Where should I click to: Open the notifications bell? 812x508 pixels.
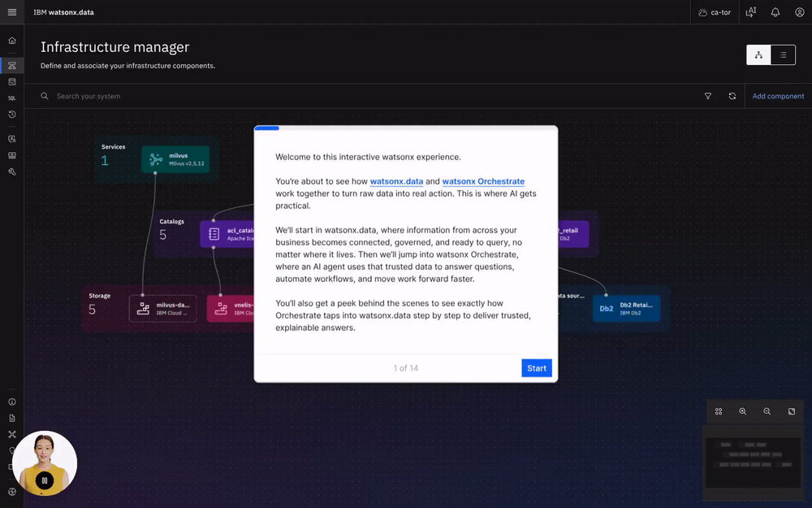pos(775,12)
